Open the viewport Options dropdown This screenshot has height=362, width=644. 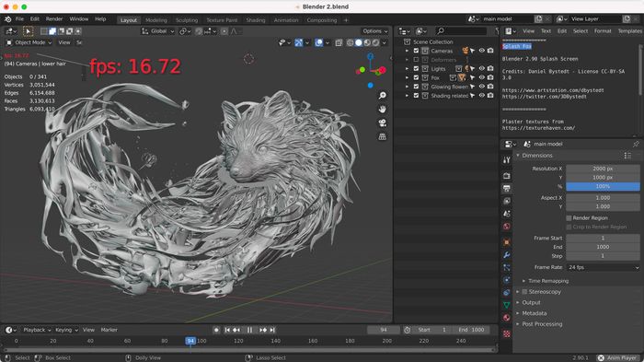point(374,31)
